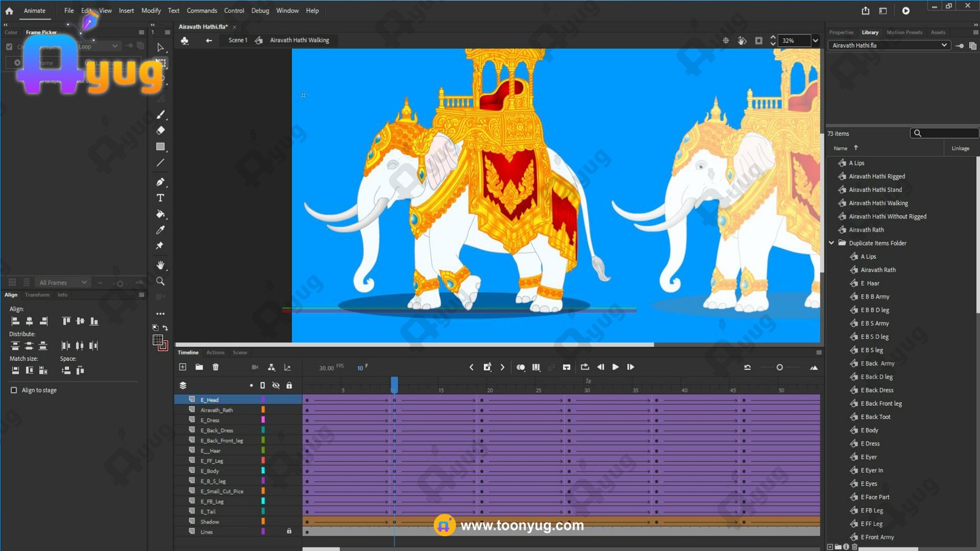Collapse the Duplicate Items Folder
980x551 pixels.
pyautogui.click(x=832, y=243)
